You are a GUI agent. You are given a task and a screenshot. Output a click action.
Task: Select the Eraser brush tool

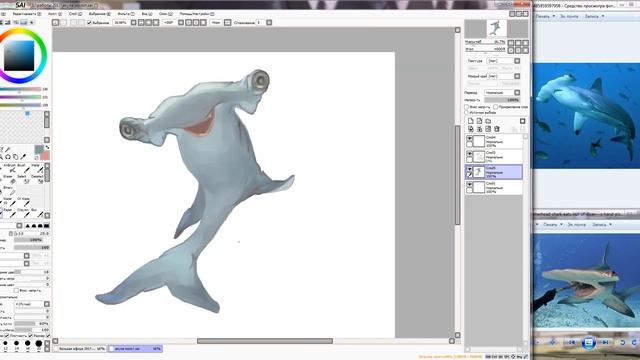point(9,179)
